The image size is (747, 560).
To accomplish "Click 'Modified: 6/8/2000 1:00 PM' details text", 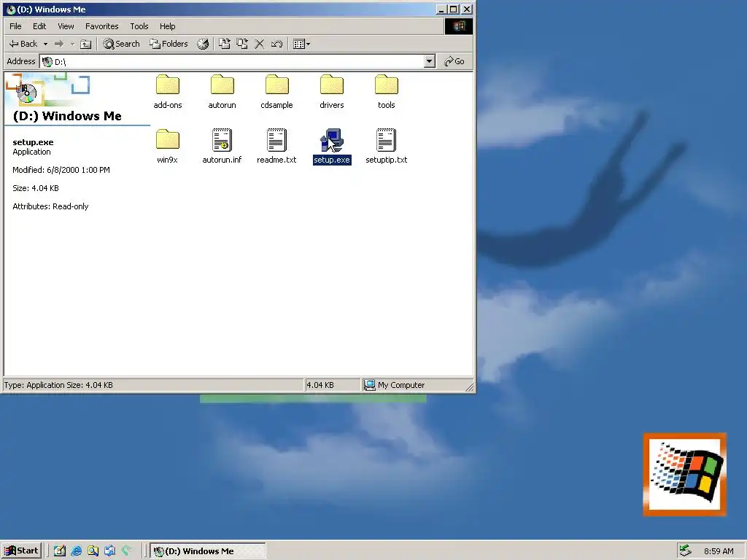I will coord(61,170).
